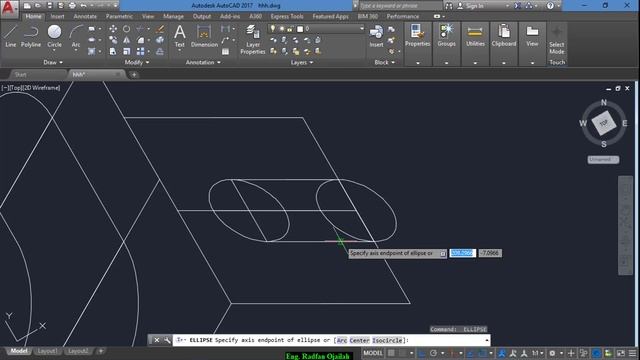
Task: Click the viewport control label [-][Top][2D Wireframe]
Action: (31, 88)
